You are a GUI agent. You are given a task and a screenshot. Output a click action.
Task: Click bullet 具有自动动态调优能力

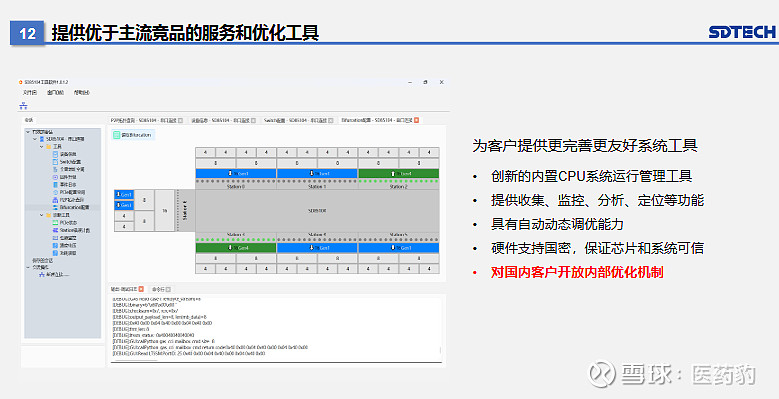pos(557,224)
